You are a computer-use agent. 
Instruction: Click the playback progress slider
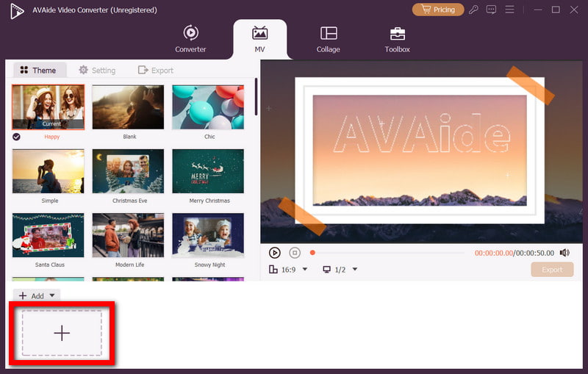388,253
